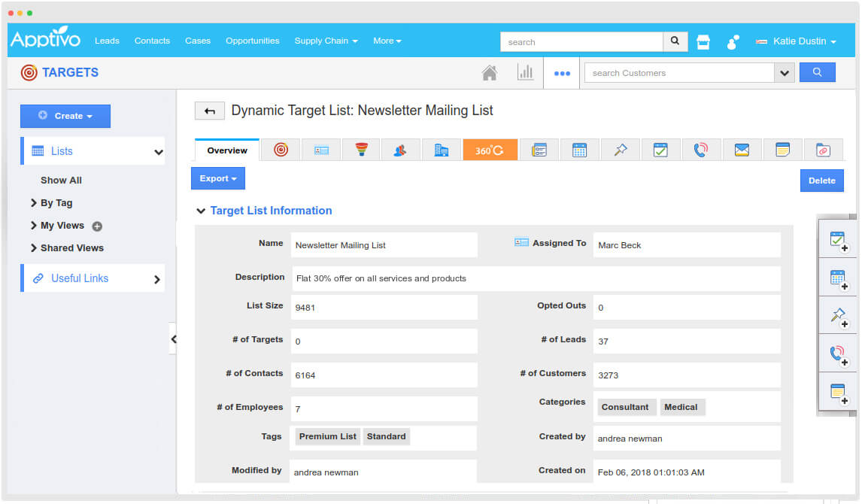Image resolution: width=865 pixels, height=504 pixels.
Task: Open the Contacts app in navigation
Action: 152,41
